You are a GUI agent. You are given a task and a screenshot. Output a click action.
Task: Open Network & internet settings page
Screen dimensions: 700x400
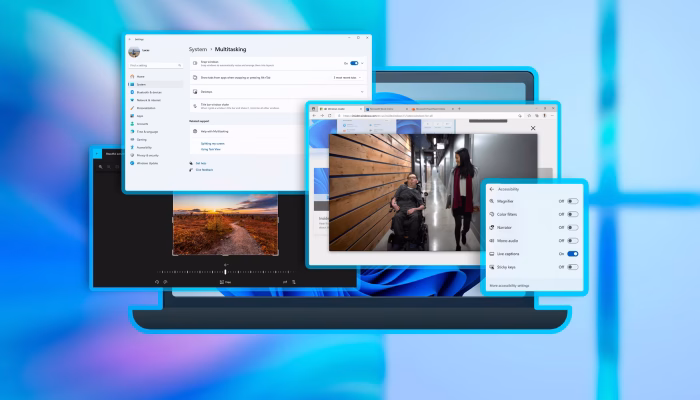click(146, 100)
